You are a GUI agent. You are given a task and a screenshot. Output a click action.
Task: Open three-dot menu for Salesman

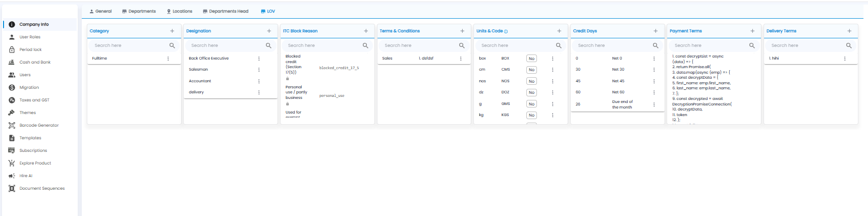pos(259,70)
